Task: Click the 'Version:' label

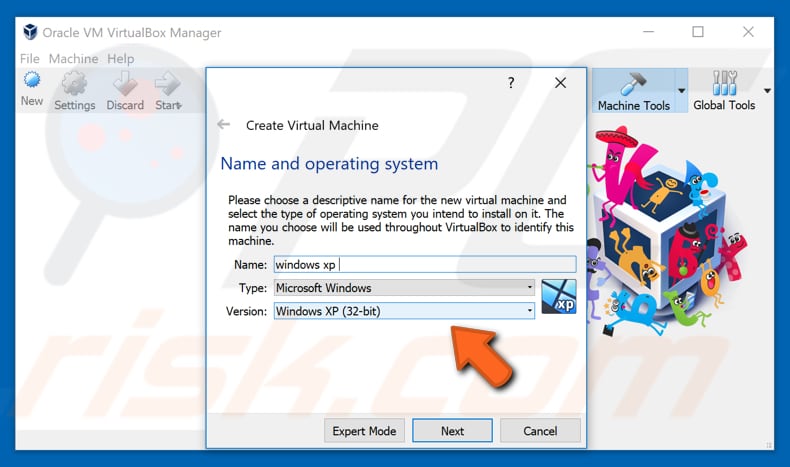Action: (x=246, y=311)
